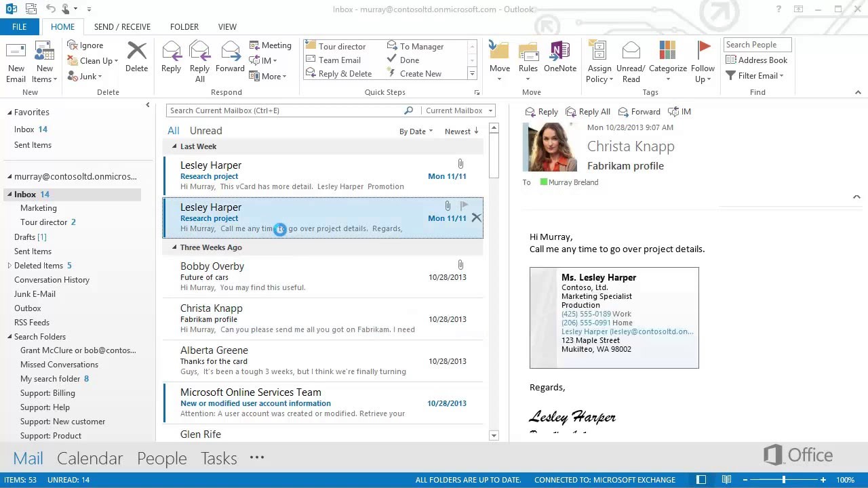Flag the selected Lesley Harper message
Image resolution: width=868 pixels, height=488 pixels.
pyautogui.click(x=464, y=205)
